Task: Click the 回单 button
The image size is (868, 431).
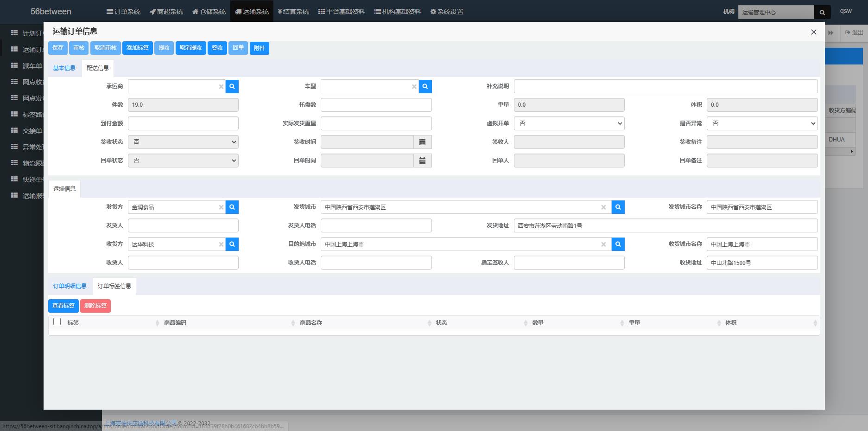Action: (x=238, y=48)
